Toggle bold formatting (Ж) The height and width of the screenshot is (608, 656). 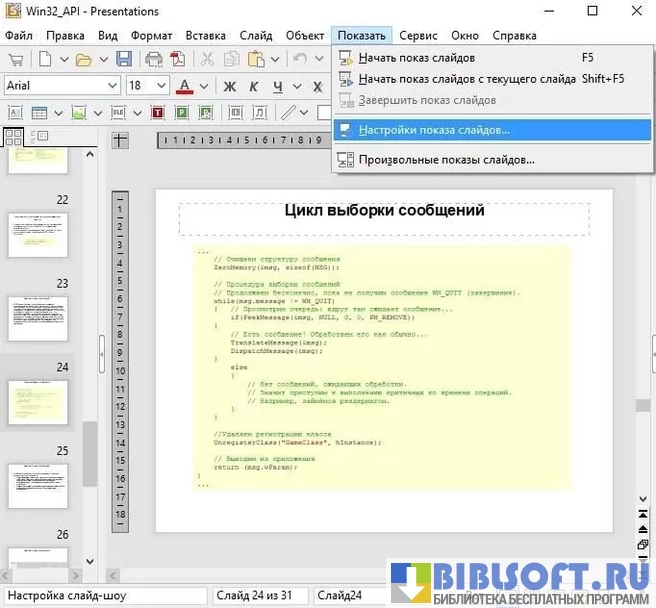pos(229,86)
